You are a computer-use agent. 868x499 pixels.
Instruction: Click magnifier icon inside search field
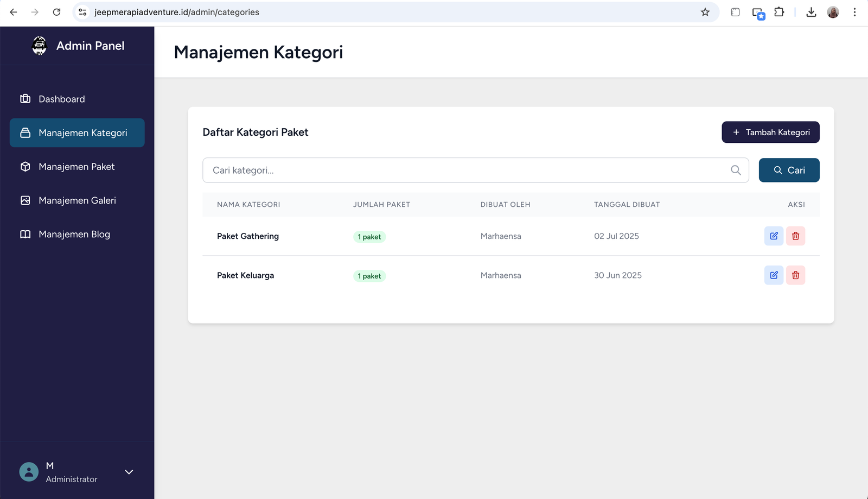736,170
